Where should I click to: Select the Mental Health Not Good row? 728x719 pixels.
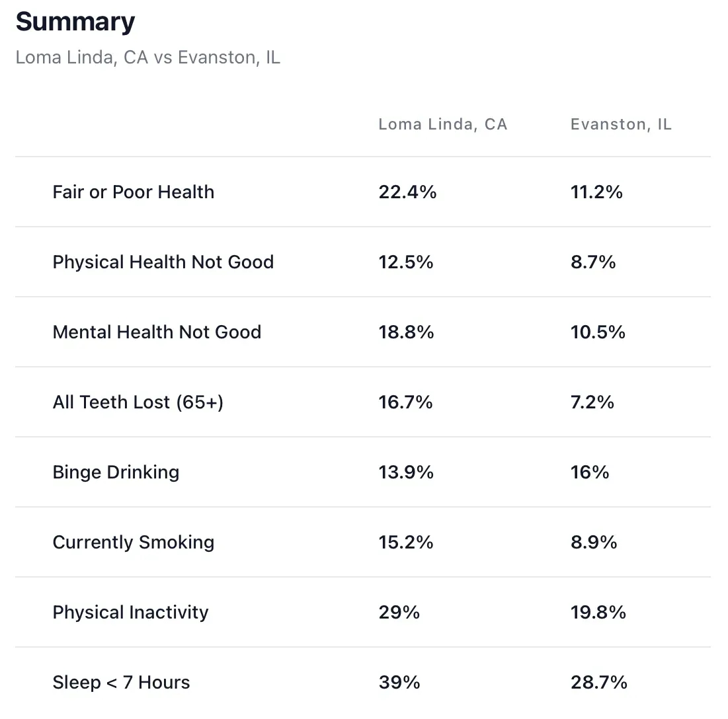coord(157,332)
